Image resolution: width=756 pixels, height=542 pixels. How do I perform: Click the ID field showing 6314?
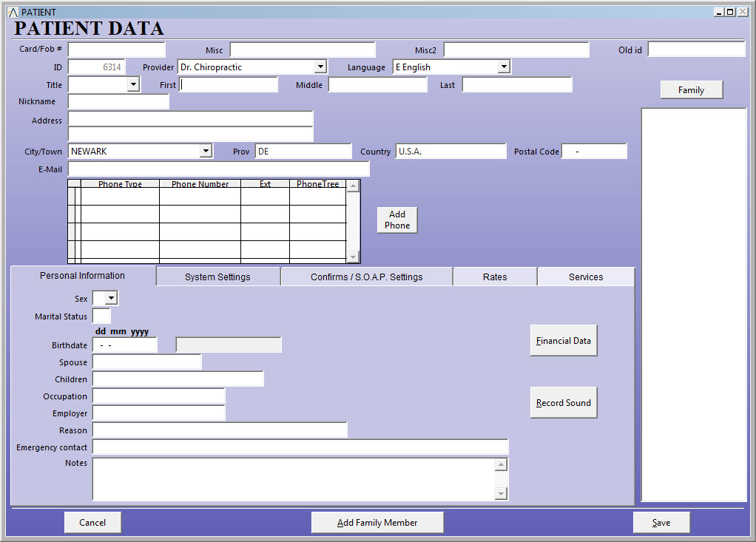point(96,67)
